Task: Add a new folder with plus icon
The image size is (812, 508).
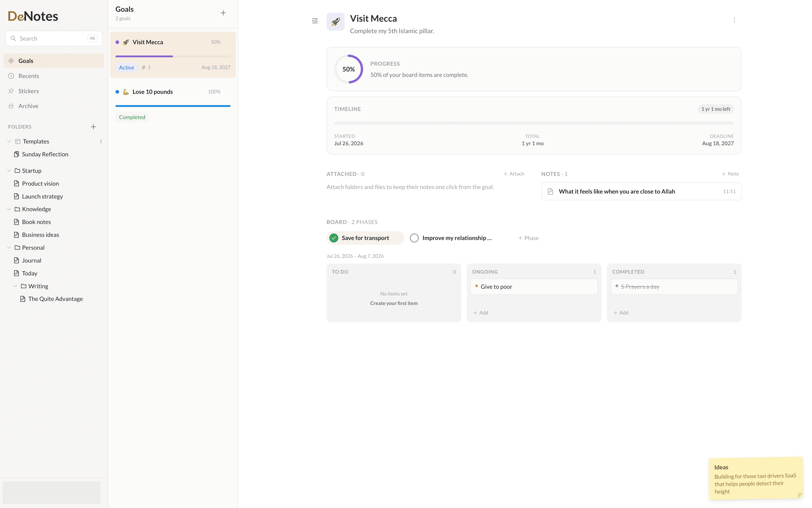Action: (x=93, y=127)
